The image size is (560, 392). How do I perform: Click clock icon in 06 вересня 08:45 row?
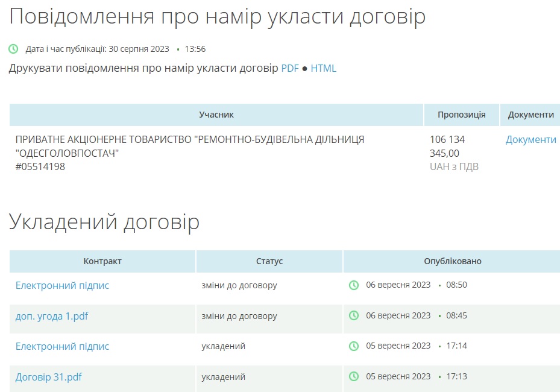[x=354, y=315]
